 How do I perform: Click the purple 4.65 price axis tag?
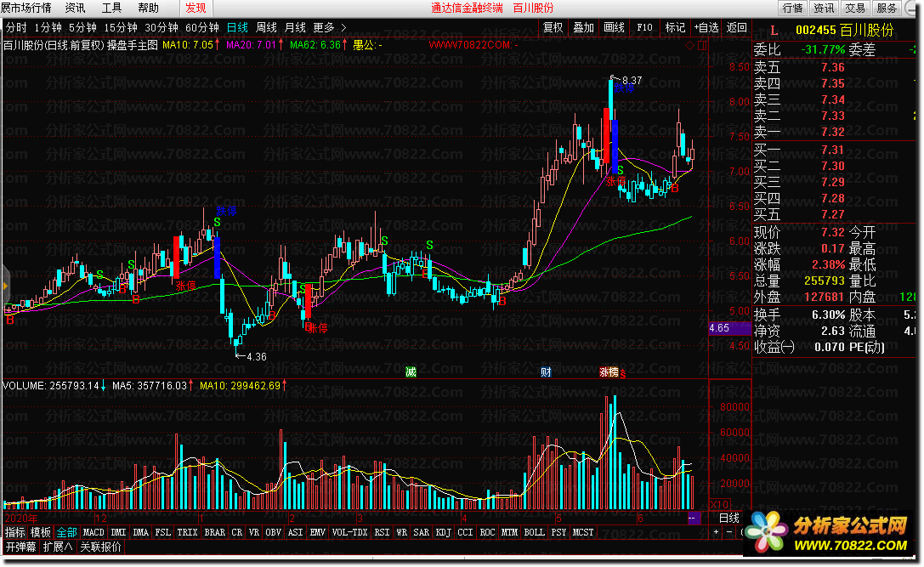(729, 328)
